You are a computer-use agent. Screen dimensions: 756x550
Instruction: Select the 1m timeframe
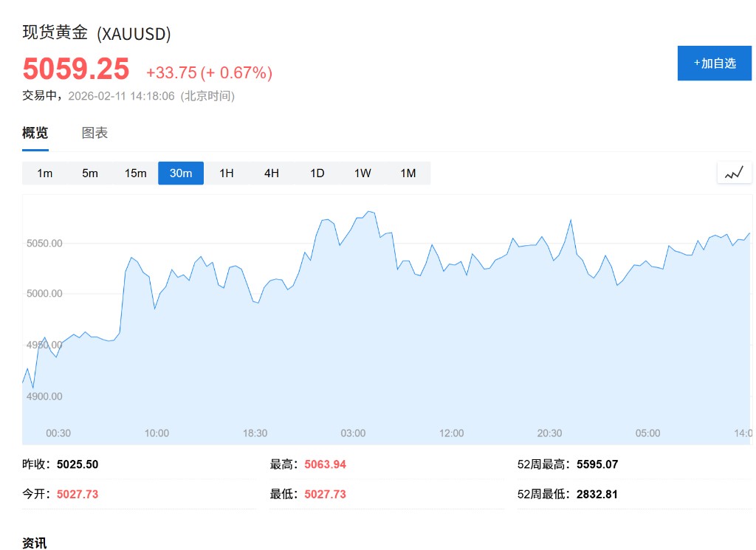[x=45, y=173]
